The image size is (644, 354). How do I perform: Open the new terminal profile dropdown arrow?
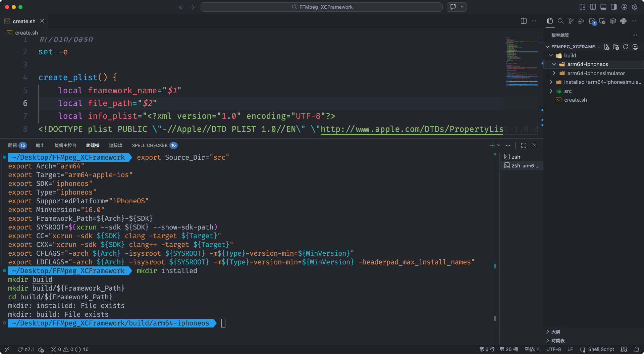click(499, 145)
